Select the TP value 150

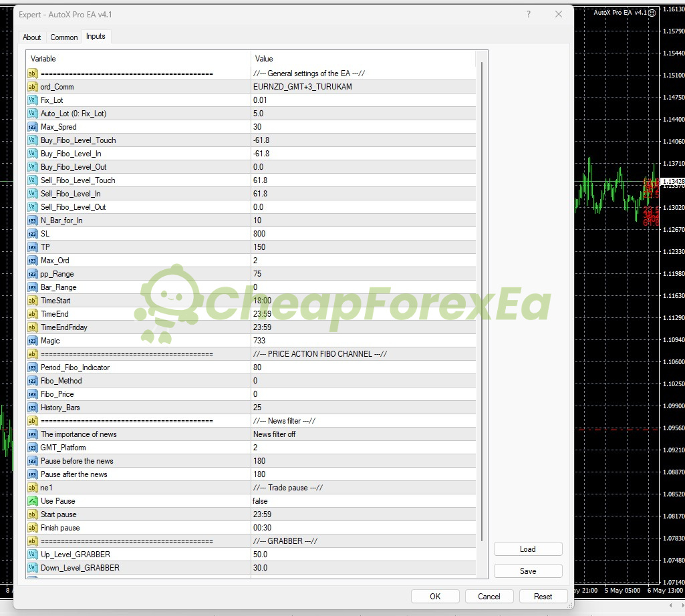[x=364, y=247]
